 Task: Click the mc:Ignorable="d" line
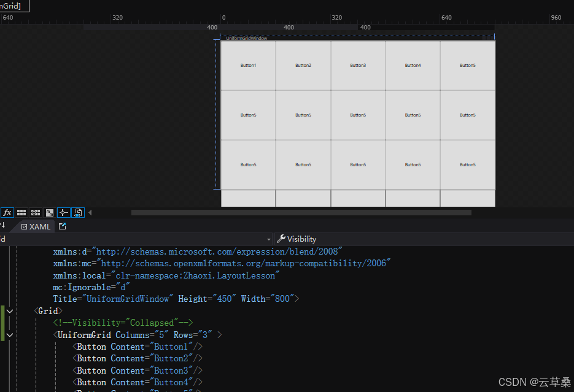[x=91, y=287]
